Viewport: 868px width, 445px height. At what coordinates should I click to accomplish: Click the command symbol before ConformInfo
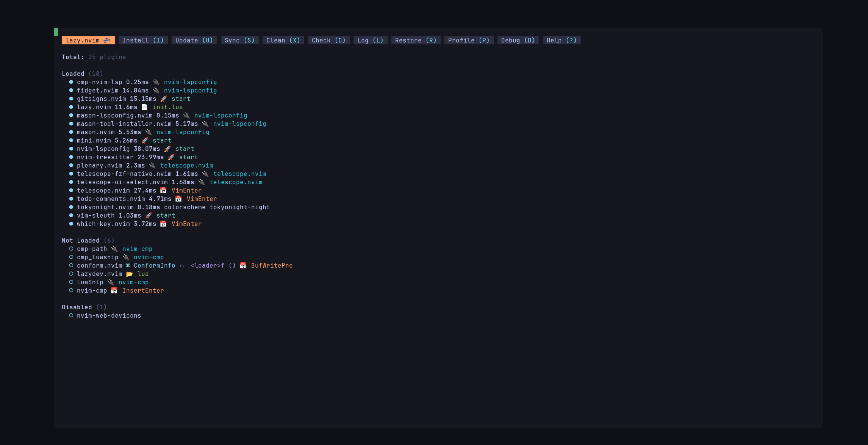click(x=128, y=266)
